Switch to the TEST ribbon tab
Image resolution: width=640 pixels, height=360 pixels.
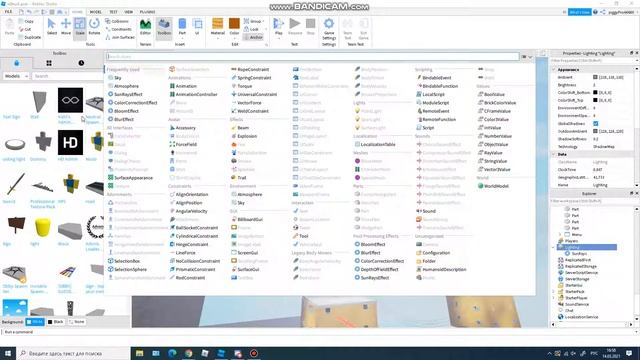coord(113,12)
